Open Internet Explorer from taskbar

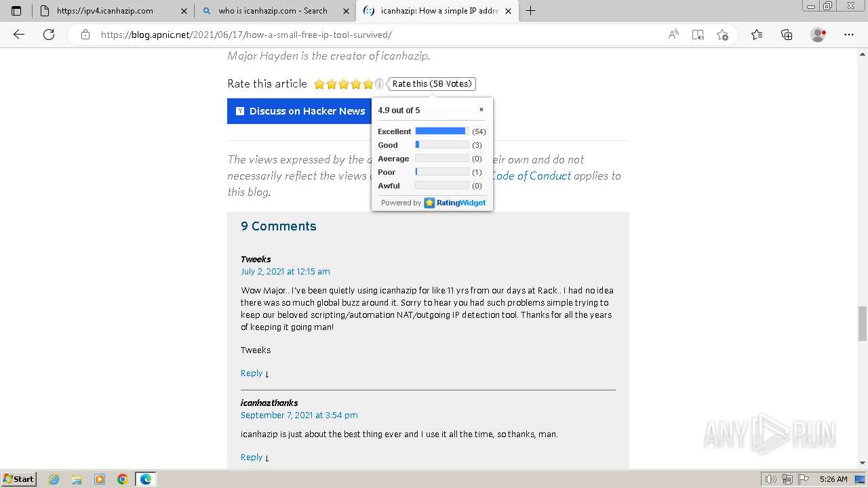(x=54, y=479)
